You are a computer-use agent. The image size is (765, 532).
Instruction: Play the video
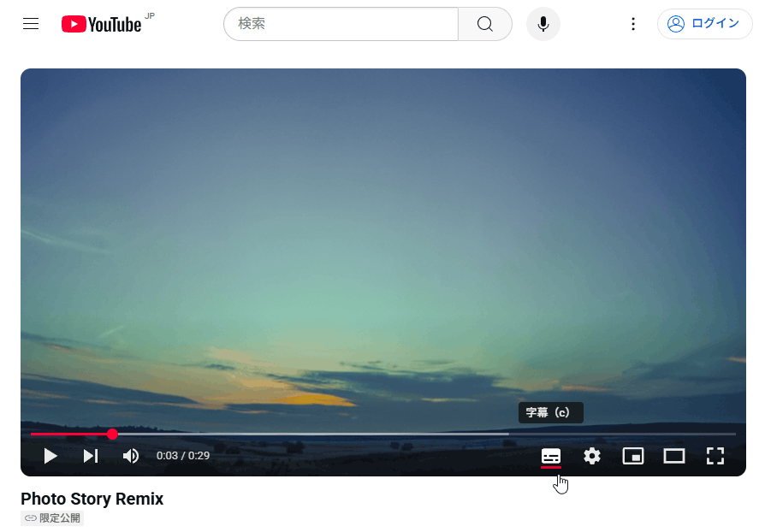pos(50,456)
